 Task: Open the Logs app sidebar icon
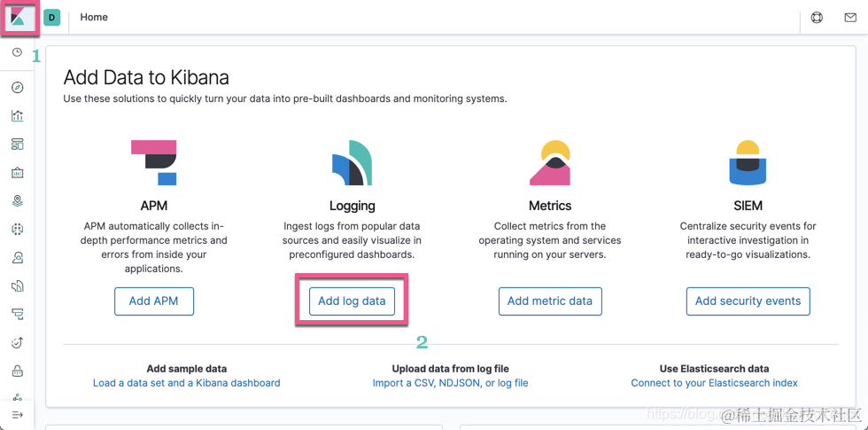[x=17, y=285]
